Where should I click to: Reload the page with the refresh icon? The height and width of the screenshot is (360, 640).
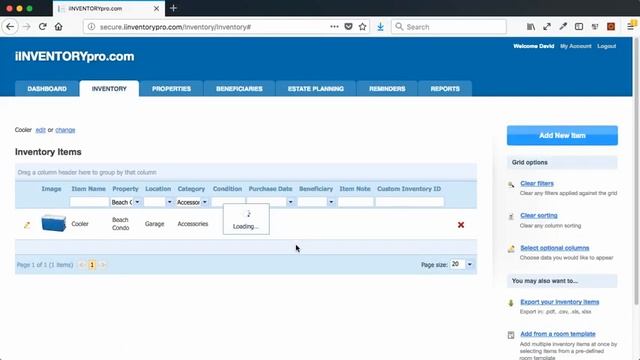pyautogui.click(x=42, y=27)
